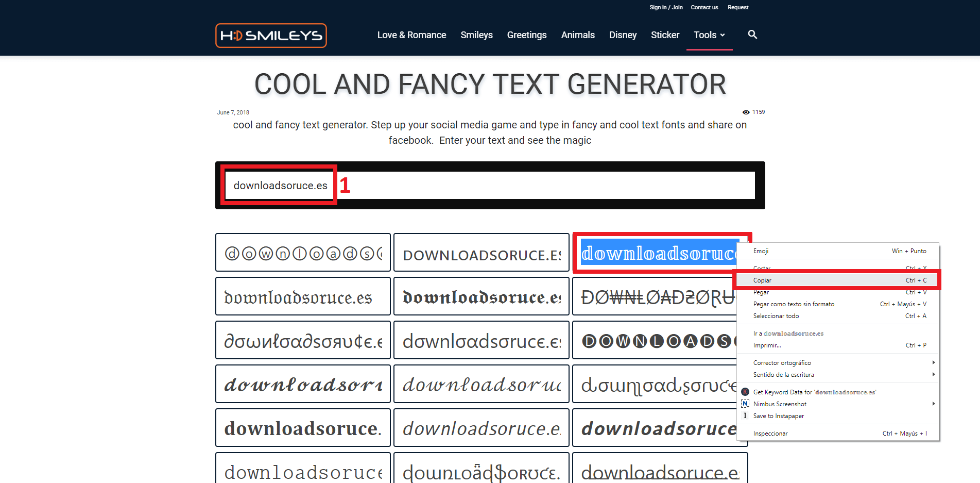Screen dimensions: 980x483
Task: Click the HD Smileys logo
Action: click(x=271, y=36)
